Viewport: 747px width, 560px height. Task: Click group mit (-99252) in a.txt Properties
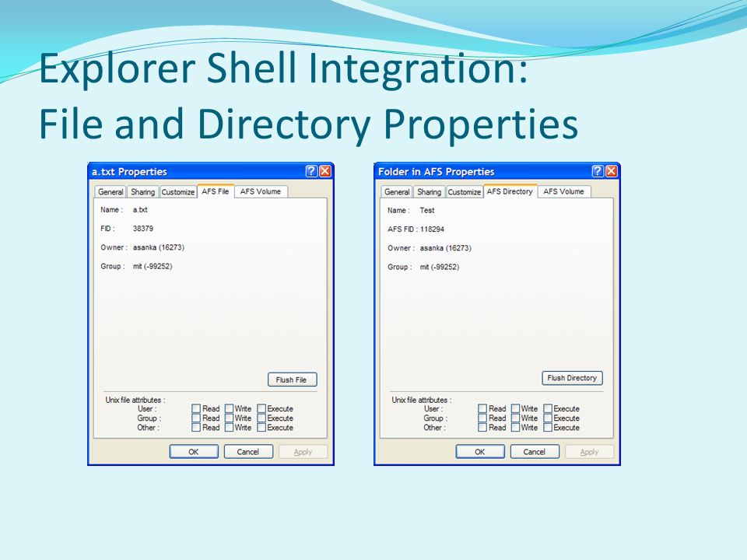click(153, 266)
